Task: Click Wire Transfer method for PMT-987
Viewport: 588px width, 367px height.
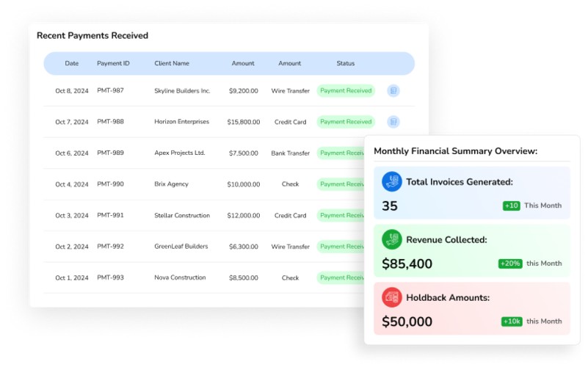Action: point(290,91)
